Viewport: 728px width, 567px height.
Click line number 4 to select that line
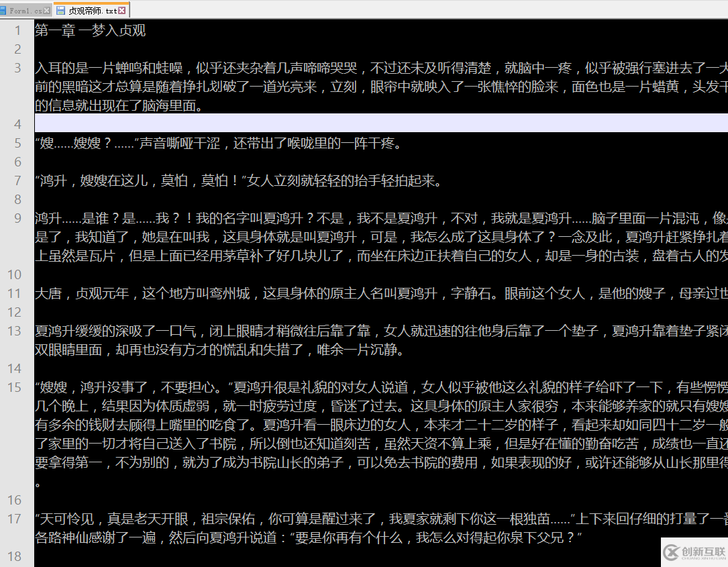17,123
